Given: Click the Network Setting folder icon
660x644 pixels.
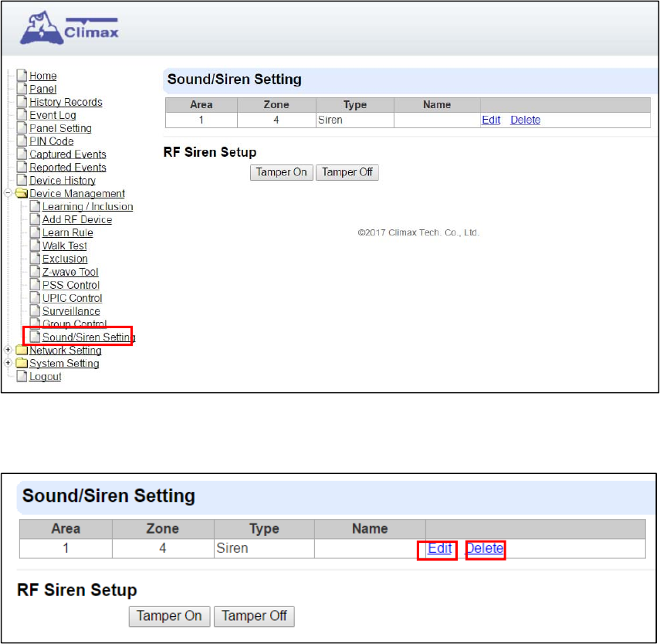Looking at the screenshot, I should pos(22,350).
